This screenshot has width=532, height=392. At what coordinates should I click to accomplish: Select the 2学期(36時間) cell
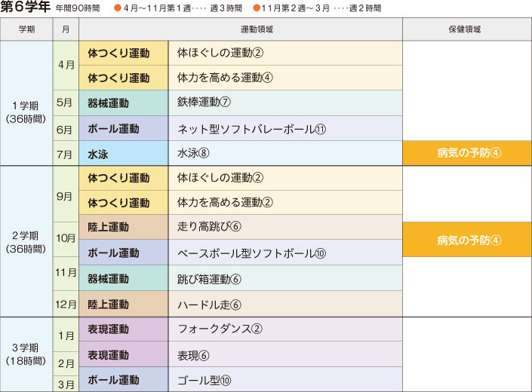click(x=26, y=241)
